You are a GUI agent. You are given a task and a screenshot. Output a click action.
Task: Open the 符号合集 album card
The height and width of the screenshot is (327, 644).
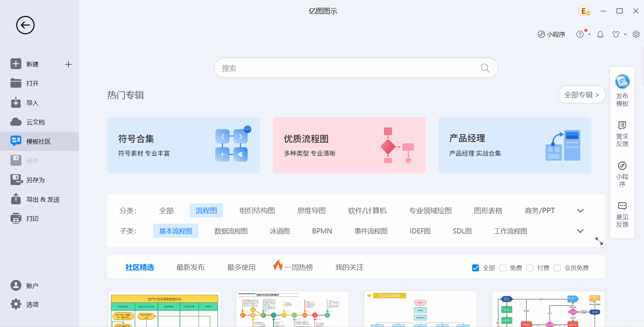[x=184, y=145]
